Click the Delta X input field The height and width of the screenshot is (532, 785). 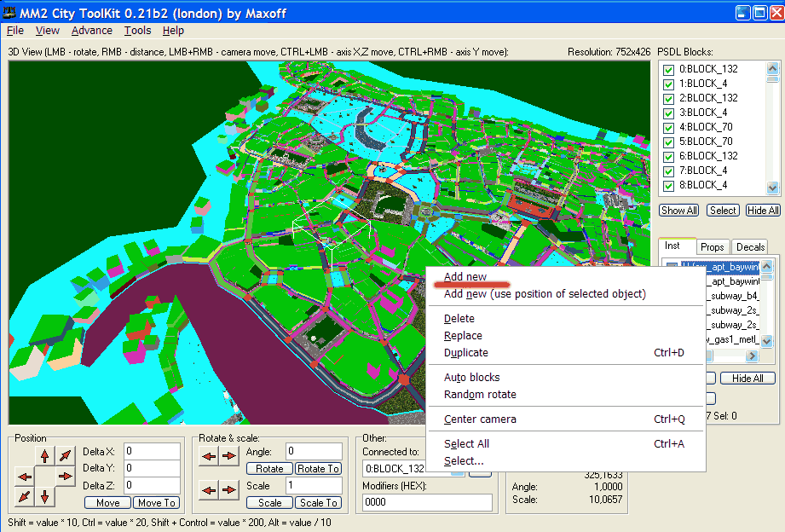151,451
